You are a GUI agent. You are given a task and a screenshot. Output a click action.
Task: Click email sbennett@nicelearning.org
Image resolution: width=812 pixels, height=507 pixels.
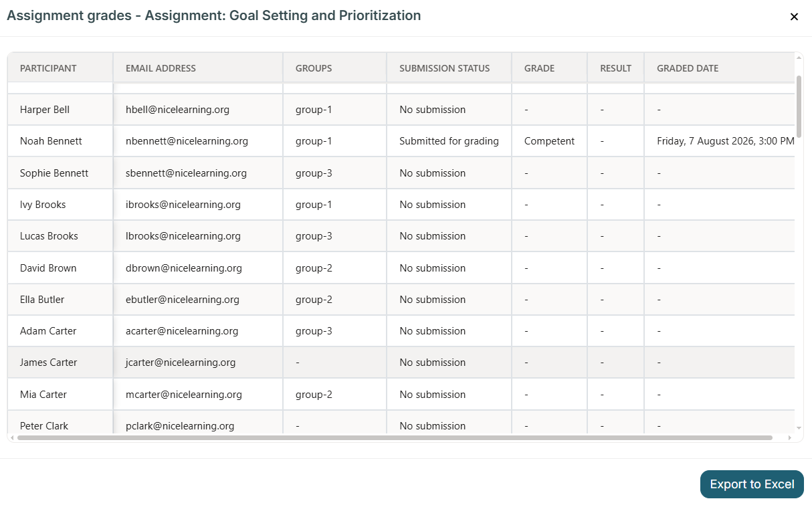pyautogui.click(x=186, y=173)
